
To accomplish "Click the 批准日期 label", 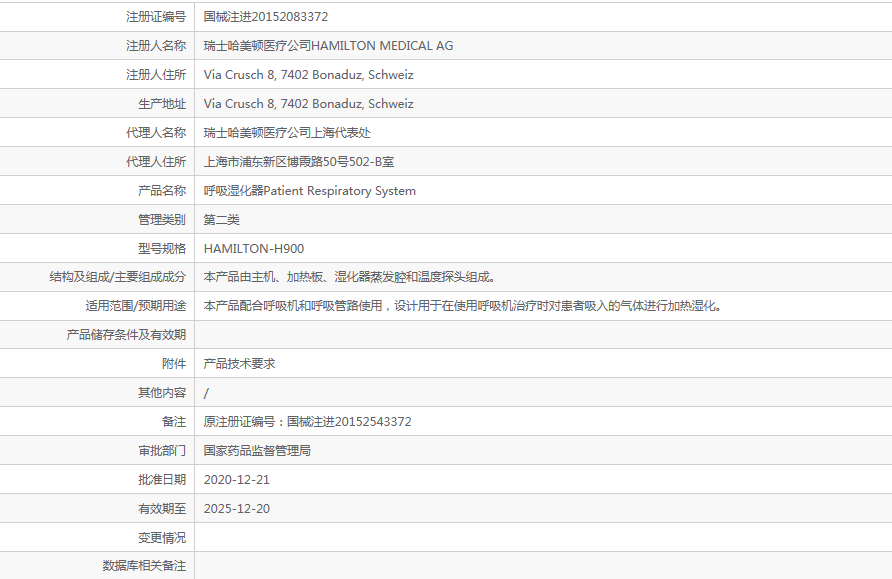I will (162, 480).
